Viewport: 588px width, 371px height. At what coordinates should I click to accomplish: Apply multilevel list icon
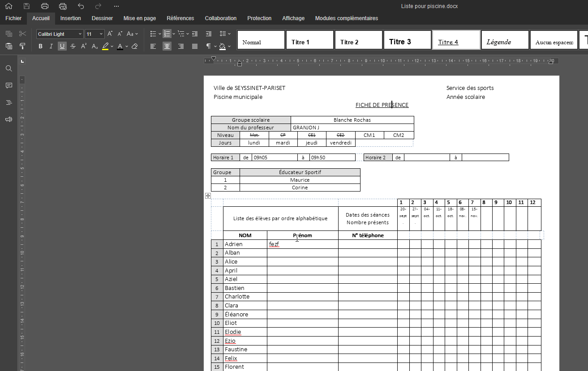(181, 34)
